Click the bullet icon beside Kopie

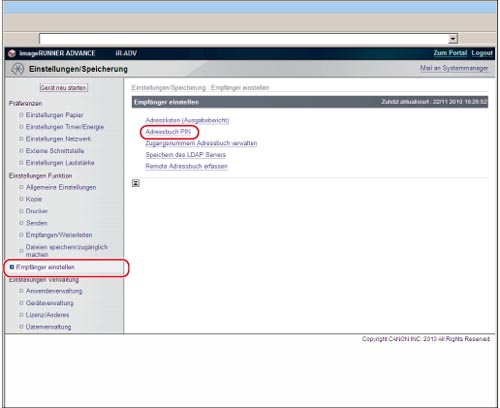pos(21,199)
